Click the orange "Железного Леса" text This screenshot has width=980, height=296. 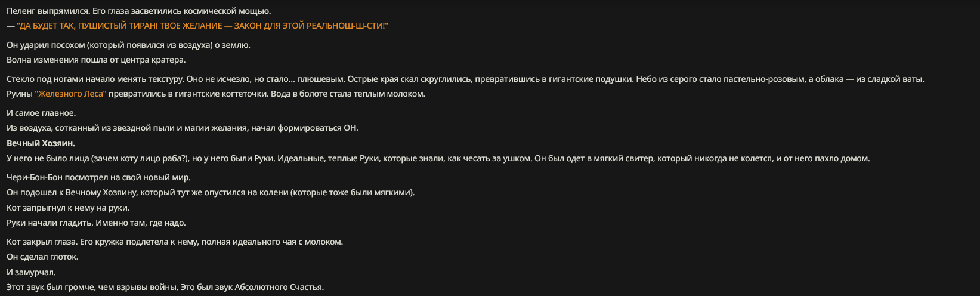70,94
